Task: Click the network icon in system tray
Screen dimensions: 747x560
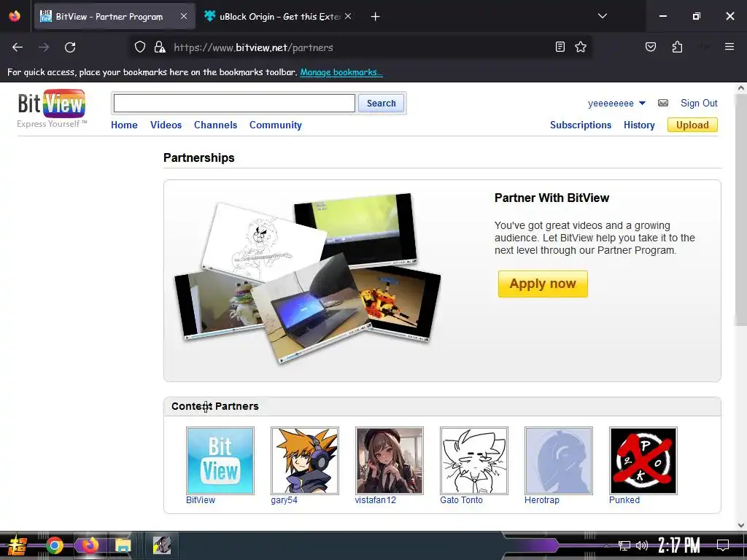Action: pos(624,545)
